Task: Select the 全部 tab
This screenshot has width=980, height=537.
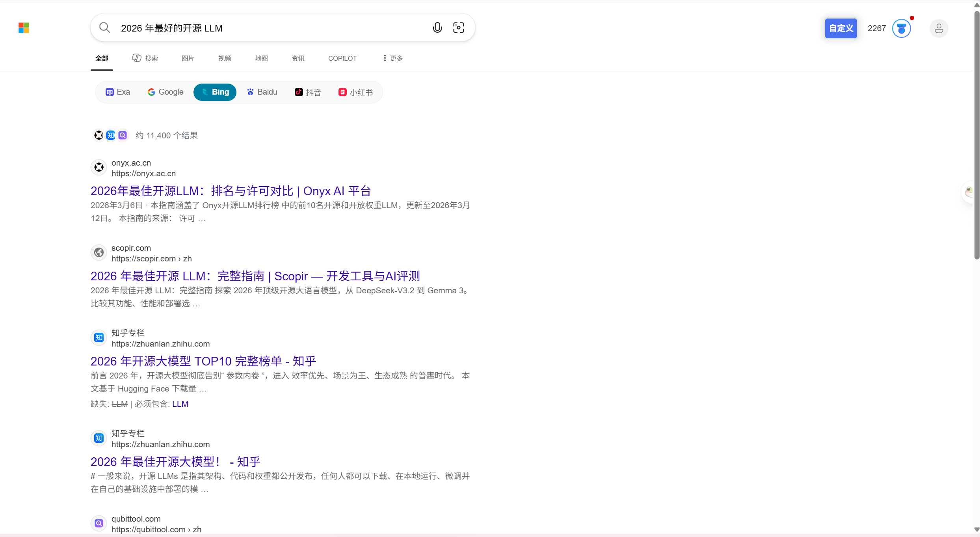Action: coord(102,58)
